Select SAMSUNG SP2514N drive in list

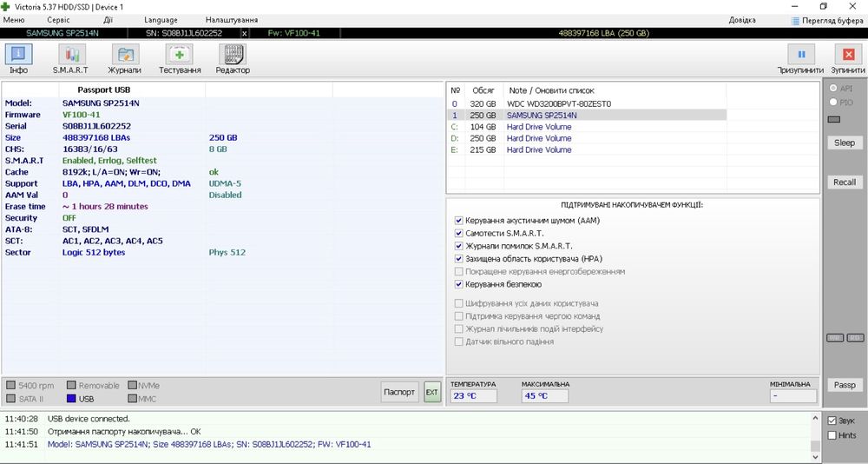[587, 116]
